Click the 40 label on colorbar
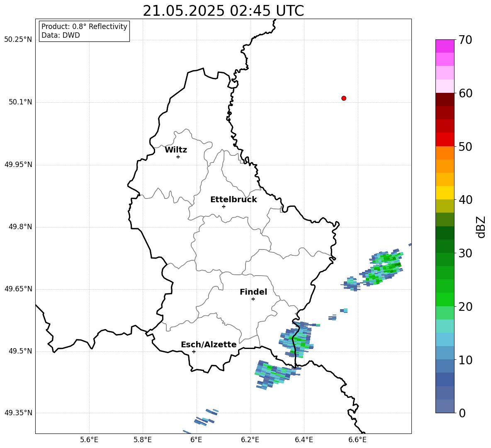Screen dimensions: 491x448 tap(465, 200)
